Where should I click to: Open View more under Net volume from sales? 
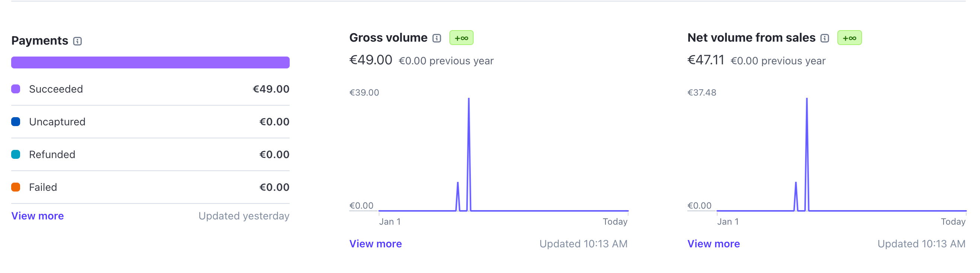point(713,244)
